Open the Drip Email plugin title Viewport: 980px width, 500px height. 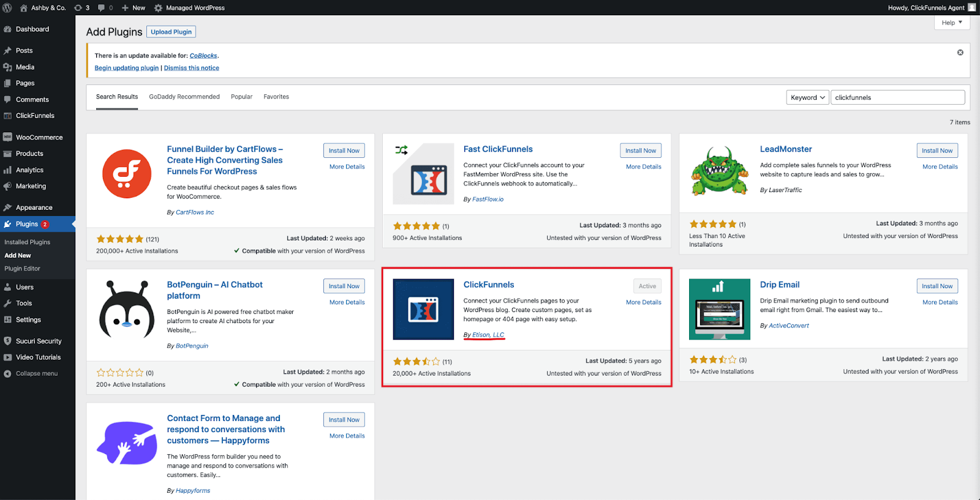coord(780,285)
